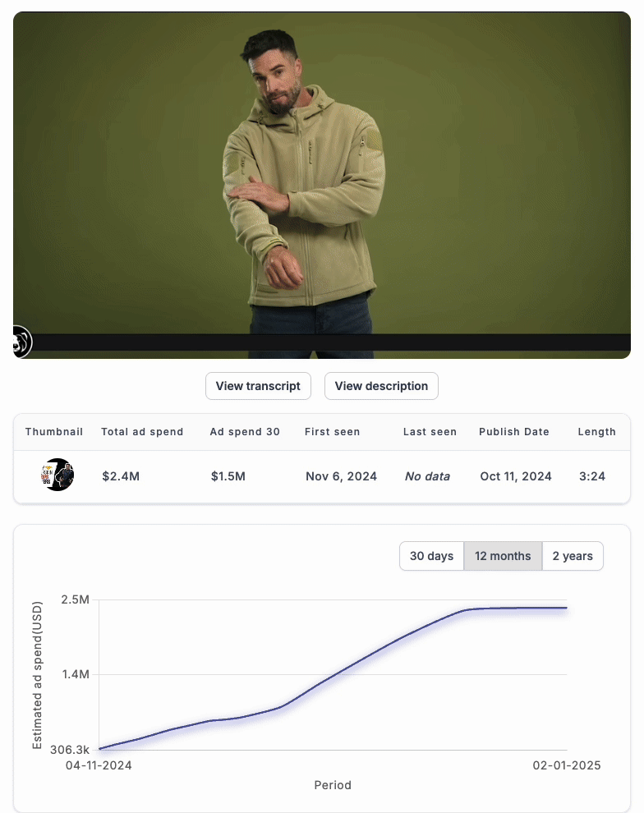Select the 30 days range
Screen dimensions: 644x813
431,556
